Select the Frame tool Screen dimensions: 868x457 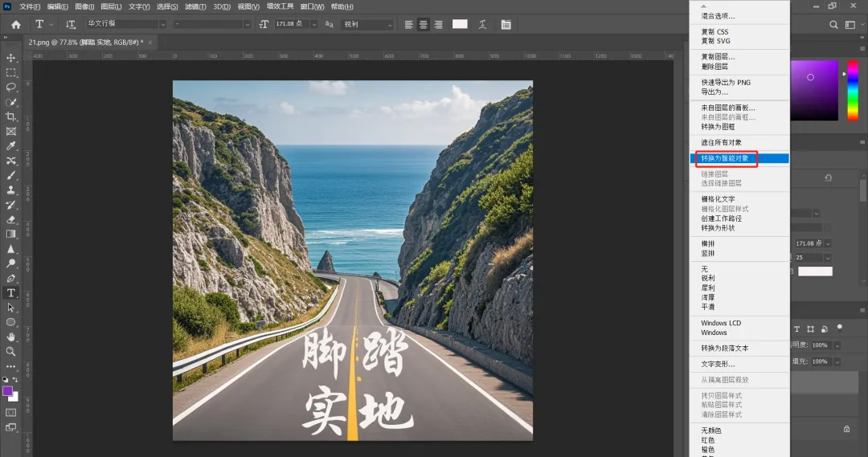[x=10, y=132]
